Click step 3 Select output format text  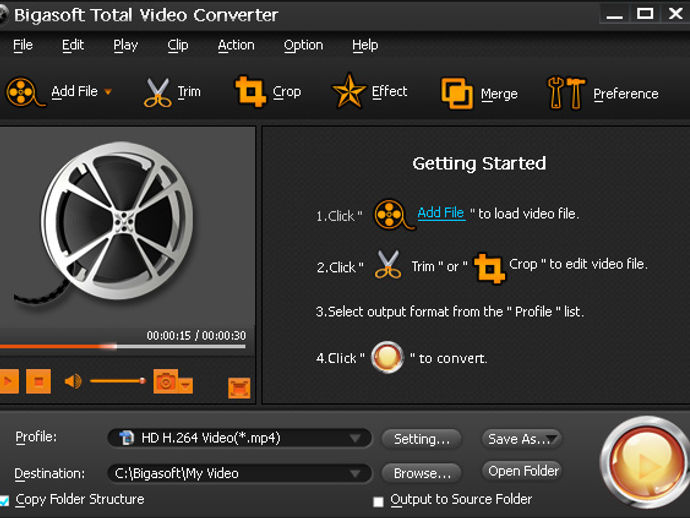(450, 312)
